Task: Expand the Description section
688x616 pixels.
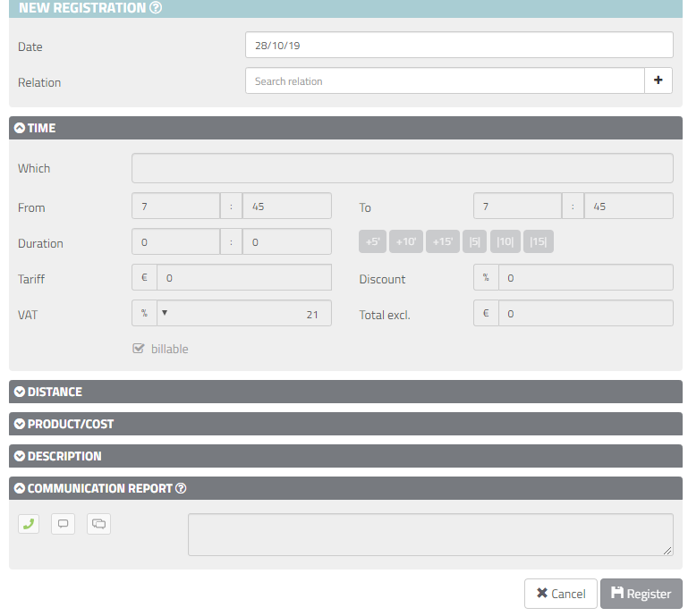Action: (x=64, y=456)
